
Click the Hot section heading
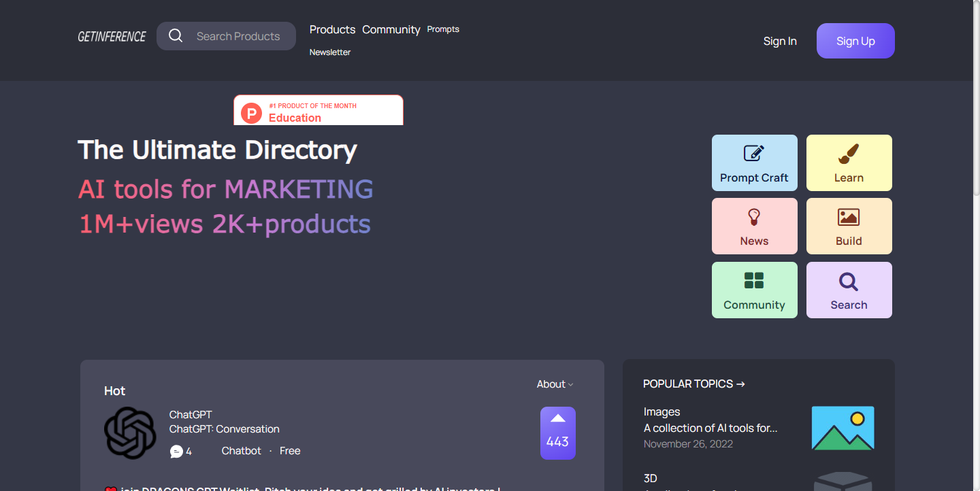(115, 391)
